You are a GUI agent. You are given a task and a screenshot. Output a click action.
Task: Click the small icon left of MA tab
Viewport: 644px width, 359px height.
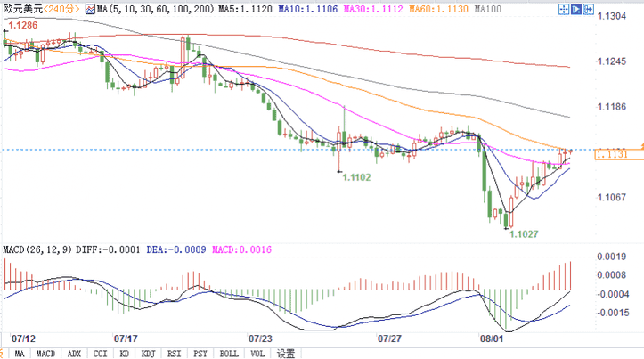pos(3,354)
